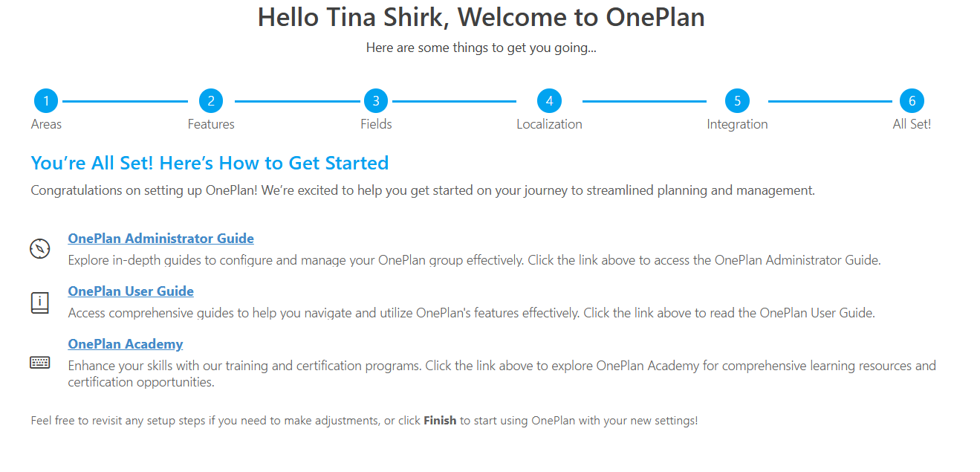Click the You're All Set heading
The image size is (980, 472).
210,164
